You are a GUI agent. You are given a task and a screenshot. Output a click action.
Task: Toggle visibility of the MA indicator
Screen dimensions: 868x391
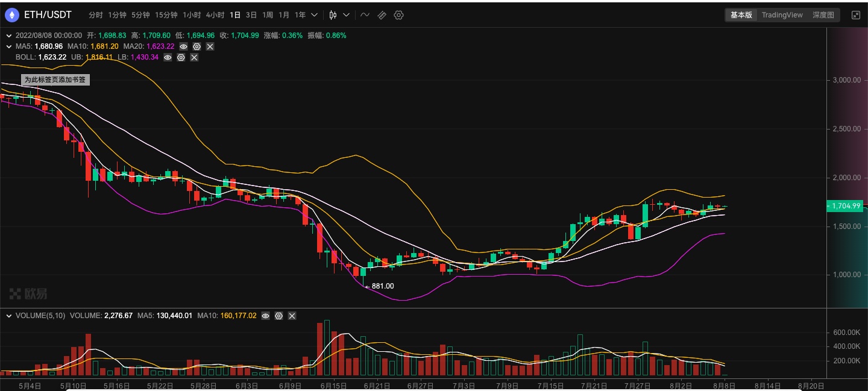(183, 46)
